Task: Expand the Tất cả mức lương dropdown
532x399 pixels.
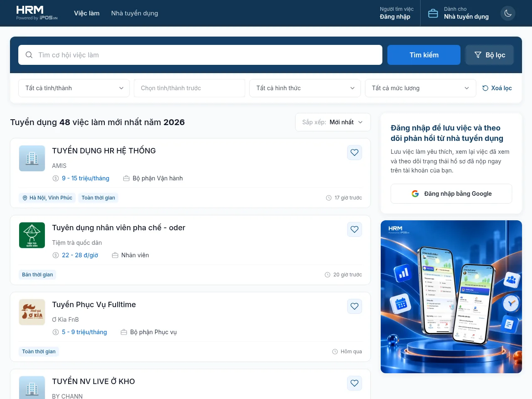Action: [x=421, y=88]
